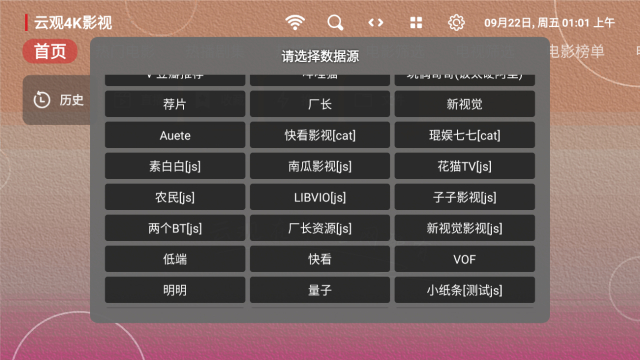Click the history clock icon
The image size is (640, 360).
pyautogui.click(x=42, y=100)
